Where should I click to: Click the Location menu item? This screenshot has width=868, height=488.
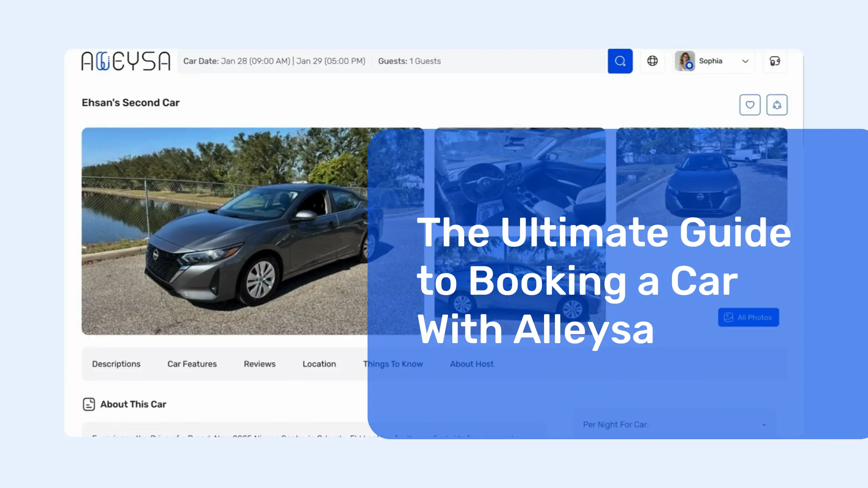(x=319, y=363)
